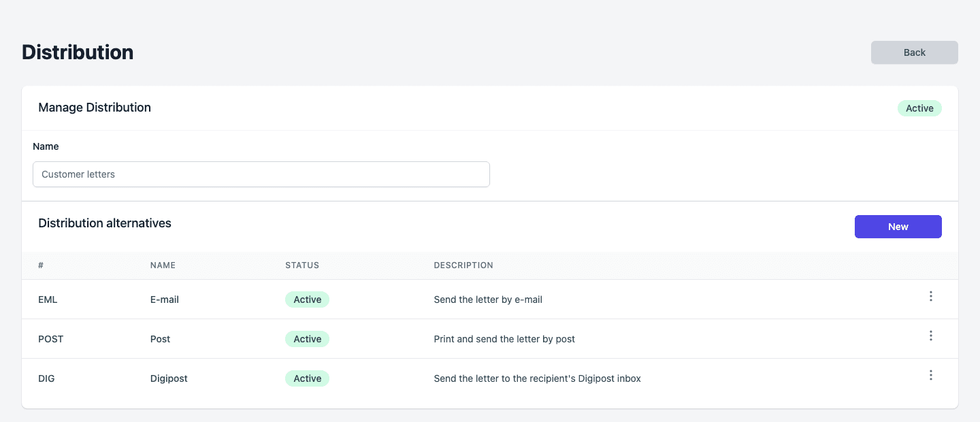Click 'Send the letter by e-mail' description
This screenshot has width=980, height=422.
pos(488,299)
